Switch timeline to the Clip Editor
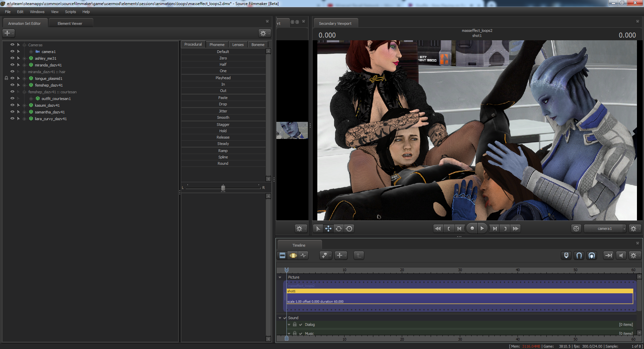 tap(282, 255)
